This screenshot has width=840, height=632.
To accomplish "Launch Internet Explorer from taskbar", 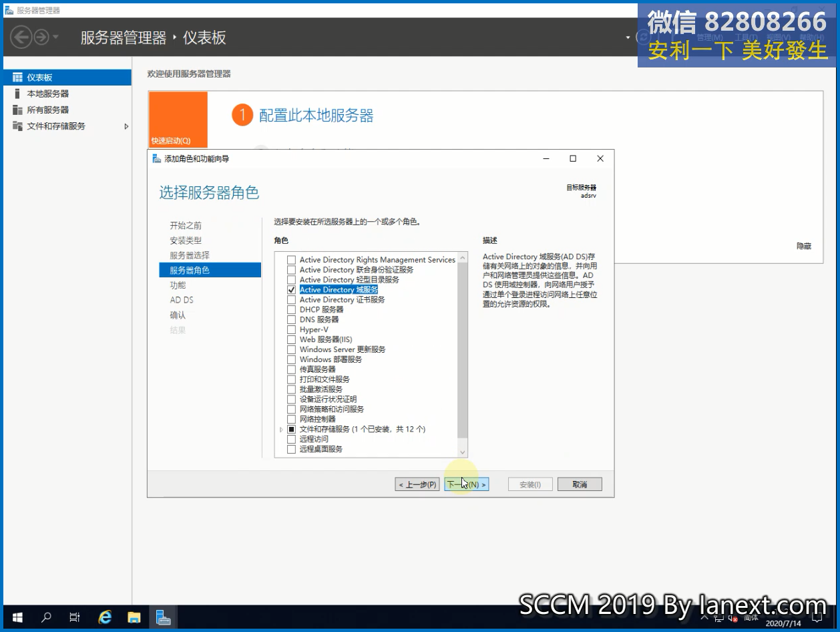I will 105,617.
